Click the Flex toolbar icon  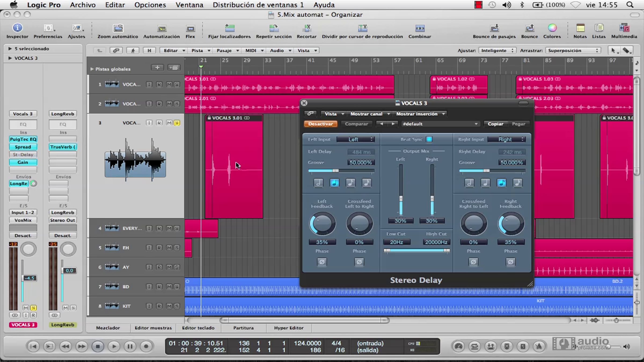click(x=190, y=28)
